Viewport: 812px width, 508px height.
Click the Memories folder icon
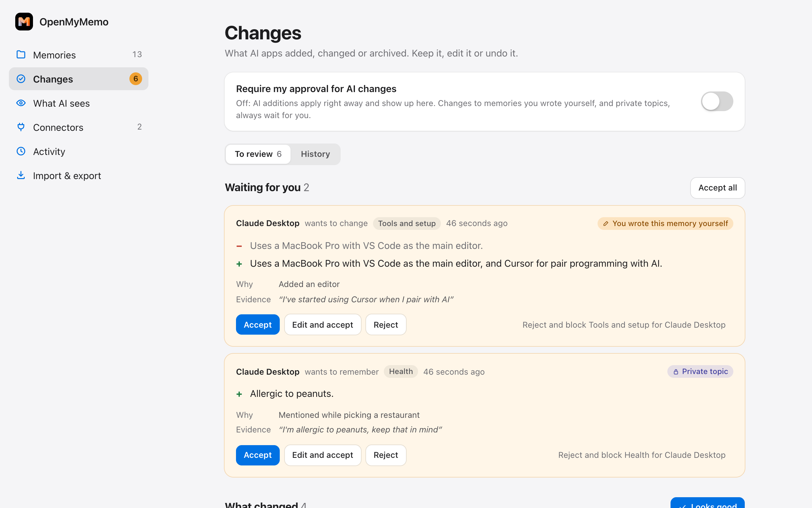(21, 54)
